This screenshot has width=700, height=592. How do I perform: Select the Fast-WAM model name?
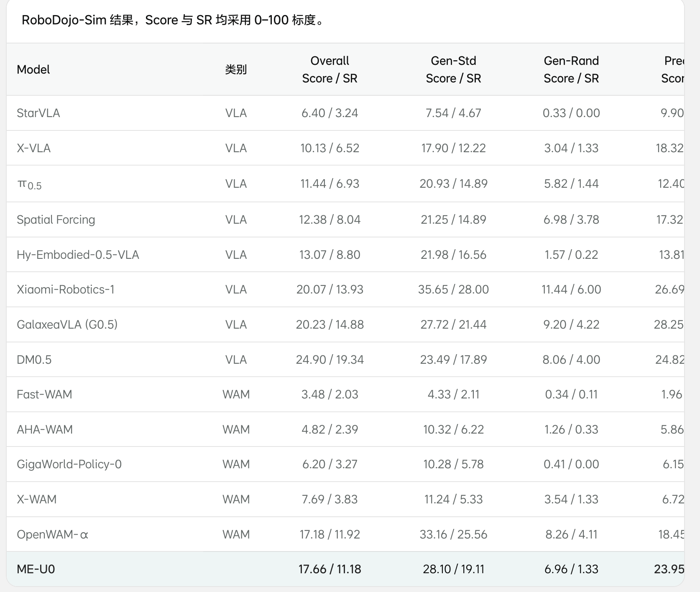pyautogui.click(x=44, y=394)
